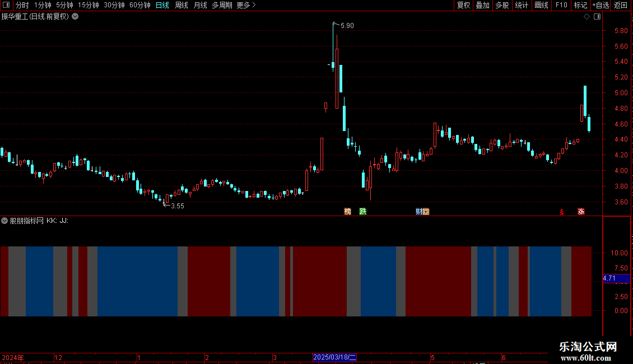Viewport: 633px width, 364px height.
Task: Select the 5分钟 period
Action: pyautogui.click(x=64, y=5)
